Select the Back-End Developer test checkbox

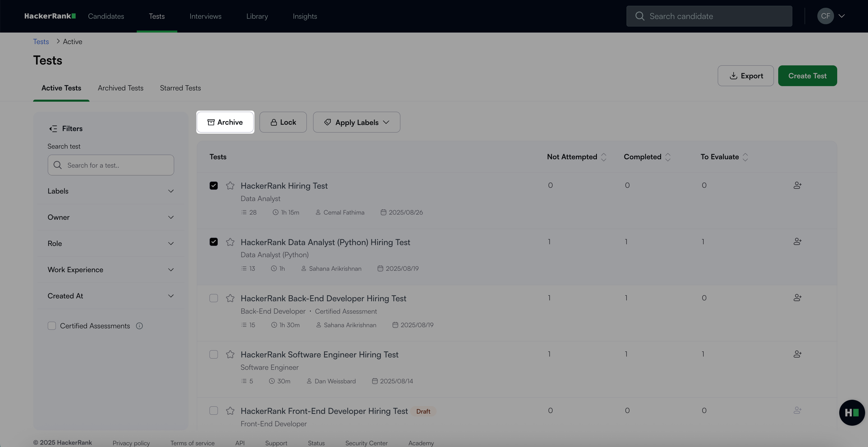pyautogui.click(x=214, y=298)
